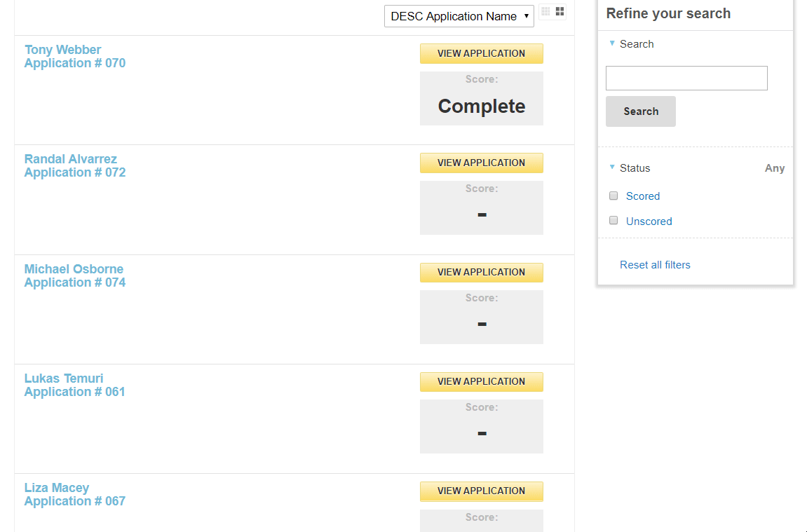Click Reset all filters link
Viewport: 807px width, 532px height.
point(655,265)
